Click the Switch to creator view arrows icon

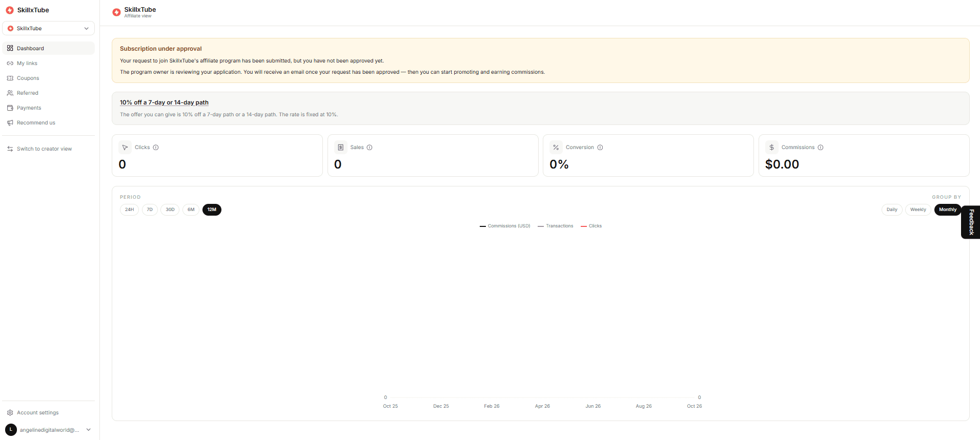pos(10,149)
